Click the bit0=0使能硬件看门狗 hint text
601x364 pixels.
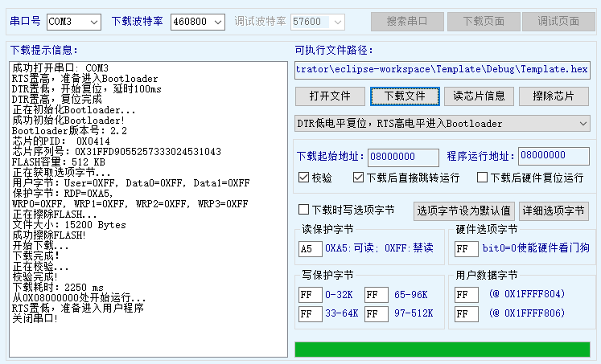coord(536,248)
